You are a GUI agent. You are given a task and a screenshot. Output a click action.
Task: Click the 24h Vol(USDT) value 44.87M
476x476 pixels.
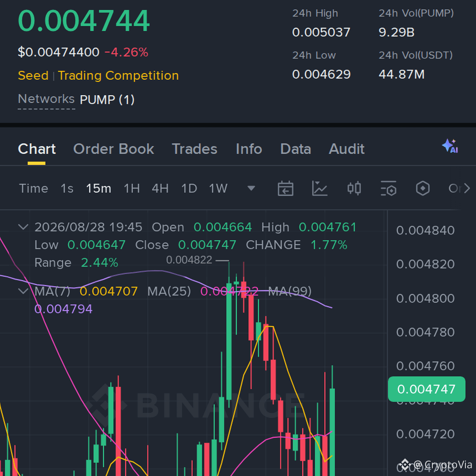coord(402,74)
